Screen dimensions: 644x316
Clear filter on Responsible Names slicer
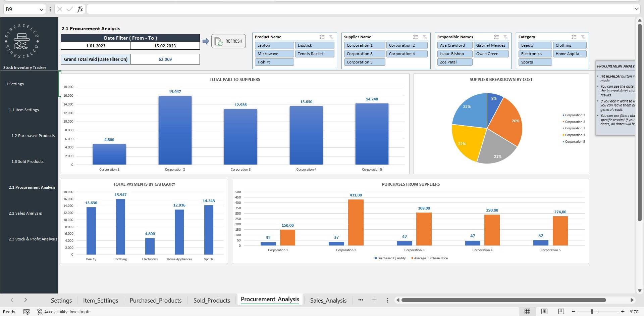(505, 37)
